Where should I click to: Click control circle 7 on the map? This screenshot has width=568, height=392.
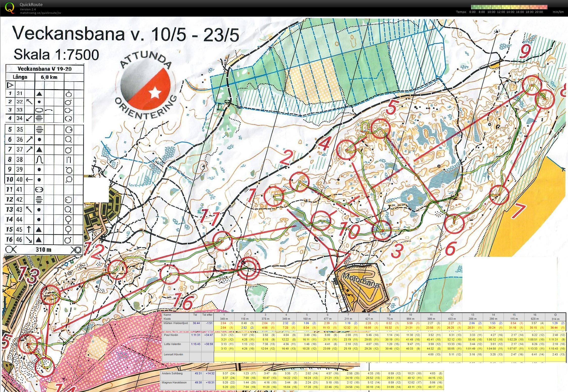click(499, 195)
